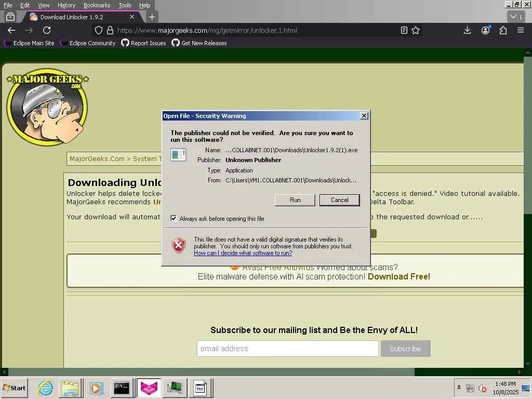
Task: Show hidden system tray icons
Action: (459, 387)
